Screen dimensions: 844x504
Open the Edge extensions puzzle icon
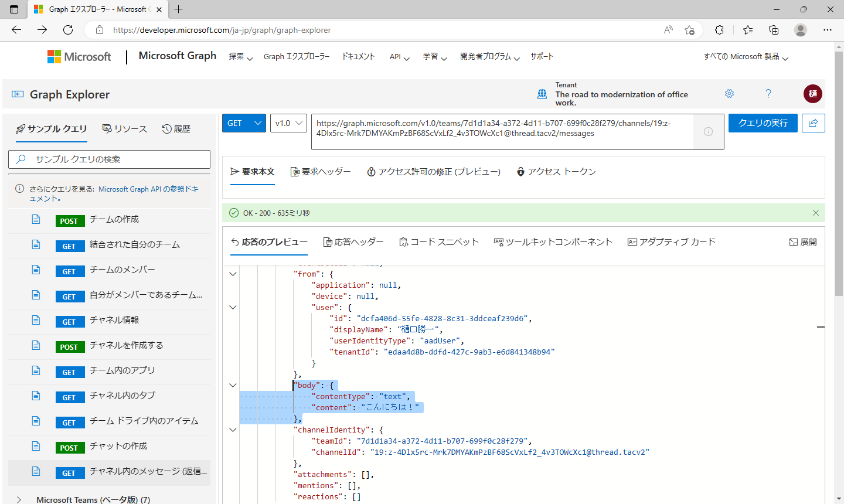coord(719,30)
